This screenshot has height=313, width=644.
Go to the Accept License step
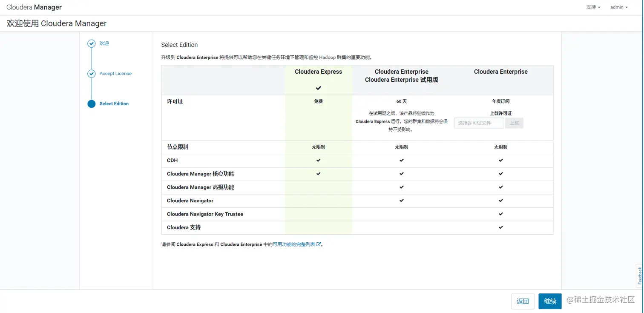[x=115, y=74]
